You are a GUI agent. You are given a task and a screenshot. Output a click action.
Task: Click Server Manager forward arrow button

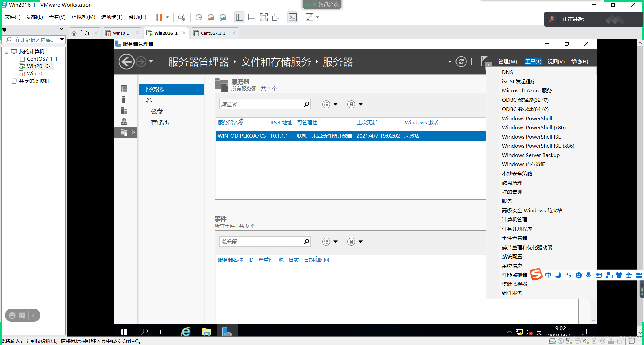pyautogui.click(x=141, y=62)
